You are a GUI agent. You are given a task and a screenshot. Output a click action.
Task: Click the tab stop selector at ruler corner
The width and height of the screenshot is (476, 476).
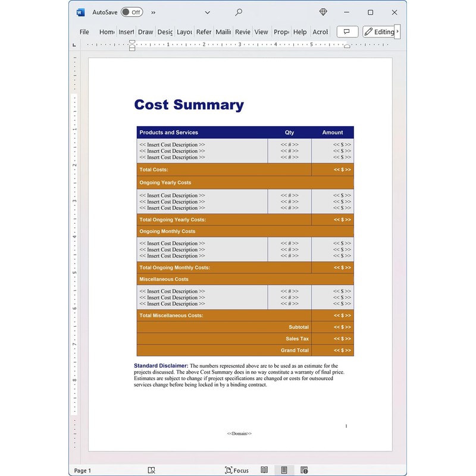[x=74, y=45]
